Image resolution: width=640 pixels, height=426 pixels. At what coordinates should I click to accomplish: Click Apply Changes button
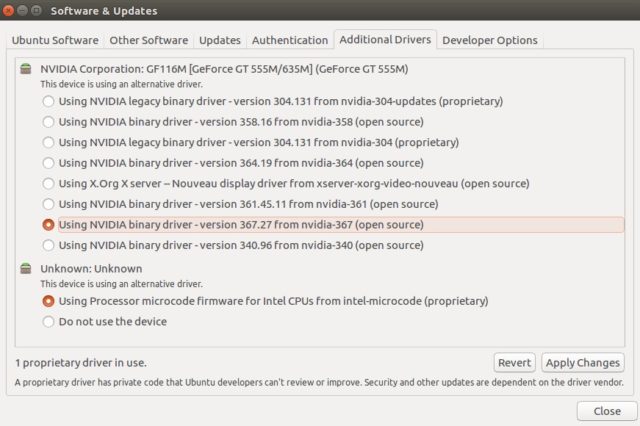583,363
